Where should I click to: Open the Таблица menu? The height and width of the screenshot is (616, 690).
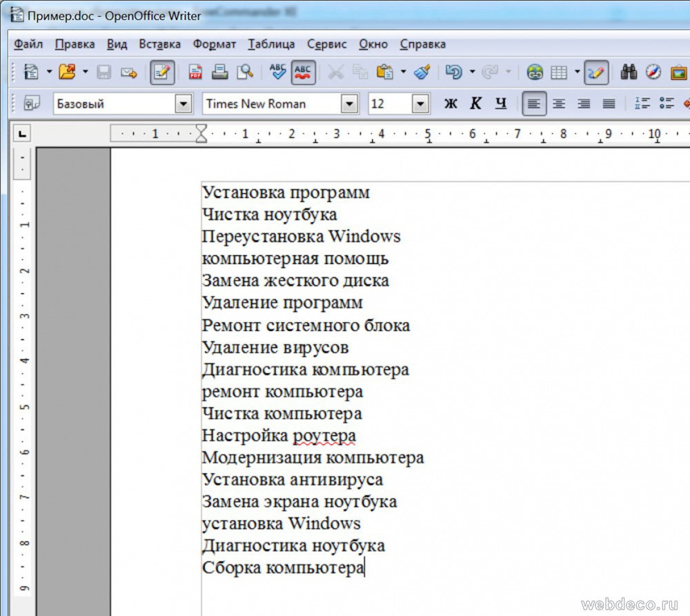click(270, 44)
